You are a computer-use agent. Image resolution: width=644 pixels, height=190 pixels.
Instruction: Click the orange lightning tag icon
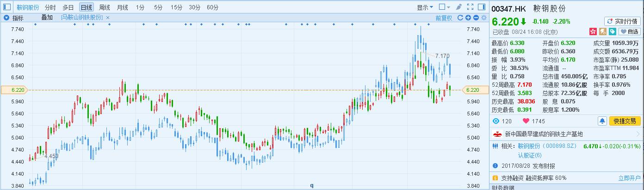pyautogui.click(x=602, y=32)
